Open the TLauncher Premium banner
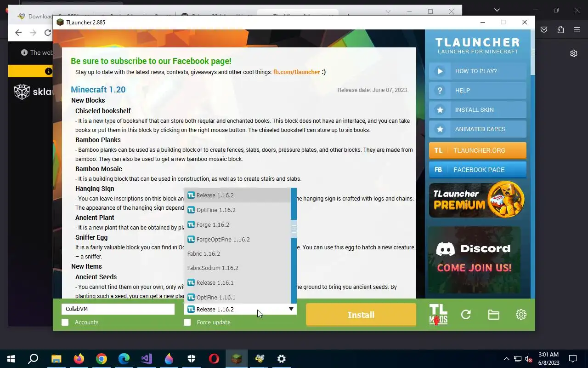This screenshot has width=588, height=368. tap(478, 199)
